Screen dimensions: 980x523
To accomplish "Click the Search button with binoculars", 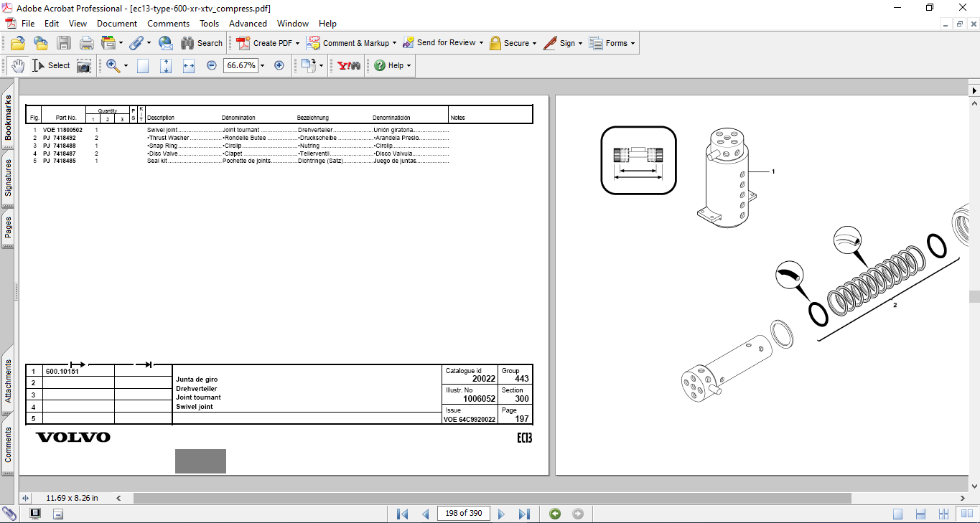I will click(x=202, y=43).
